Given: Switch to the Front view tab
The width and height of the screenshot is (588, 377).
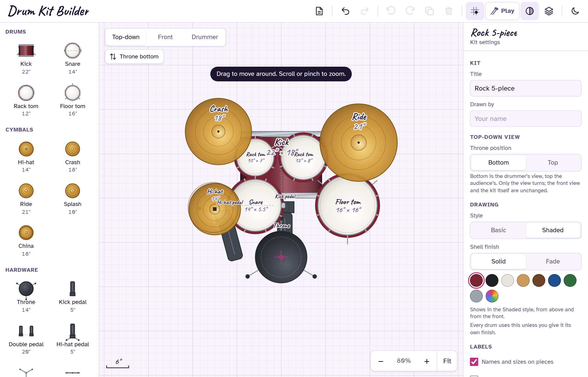Looking at the screenshot, I should pos(165,37).
